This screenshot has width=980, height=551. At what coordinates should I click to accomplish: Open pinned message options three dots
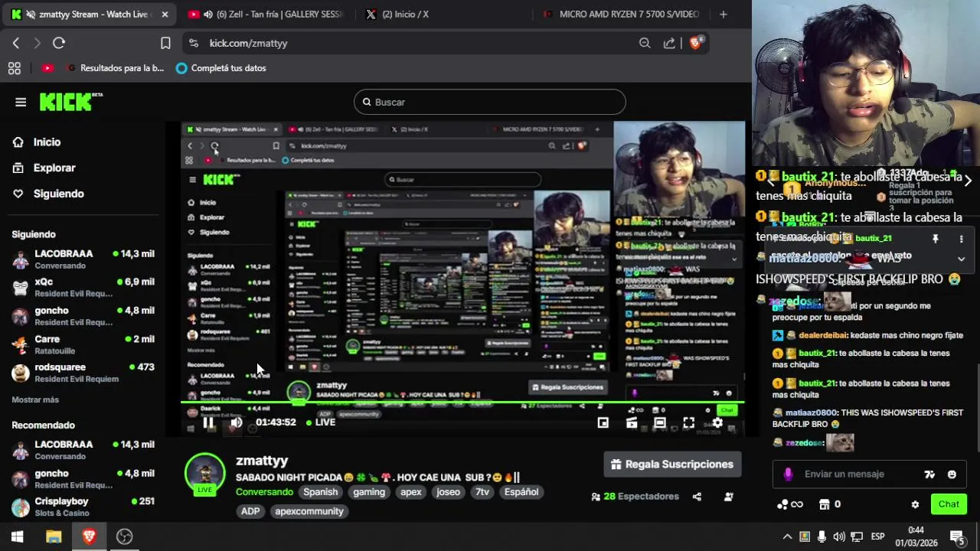tap(961, 239)
